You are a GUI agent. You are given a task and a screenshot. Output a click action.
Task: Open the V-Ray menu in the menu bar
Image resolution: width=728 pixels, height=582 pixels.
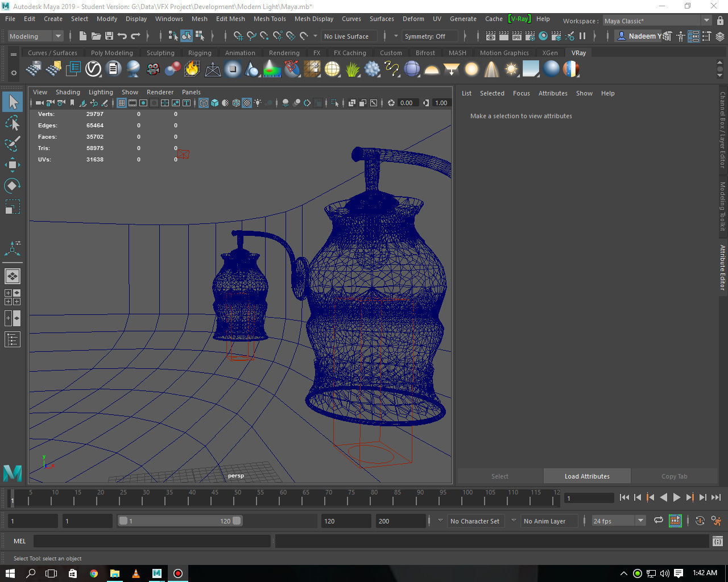pyautogui.click(x=519, y=19)
